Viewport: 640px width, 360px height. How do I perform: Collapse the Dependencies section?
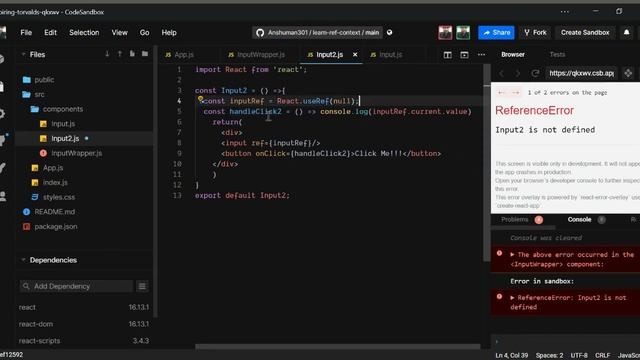pos(53,260)
